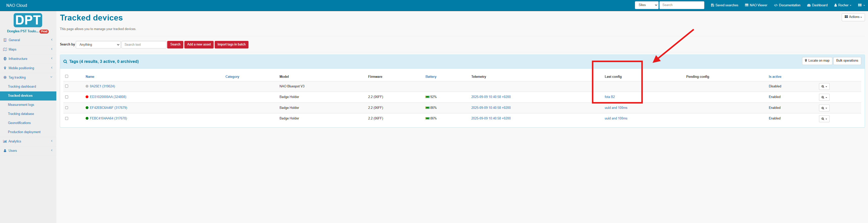Click the green status dot of FEBC4104AA64
Image resolution: width=868 pixels, height=223 pixels.
[87, 119]
